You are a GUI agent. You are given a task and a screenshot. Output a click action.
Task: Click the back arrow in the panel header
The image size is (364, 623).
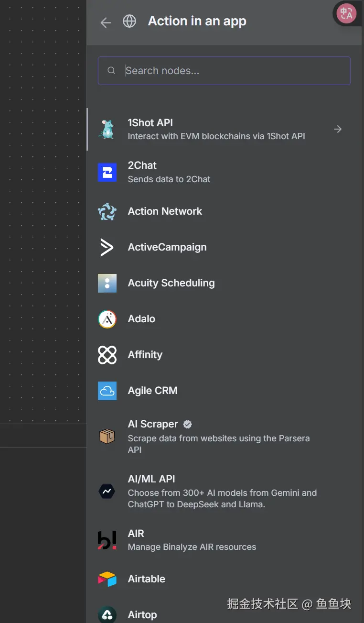[x=106, y=22]
